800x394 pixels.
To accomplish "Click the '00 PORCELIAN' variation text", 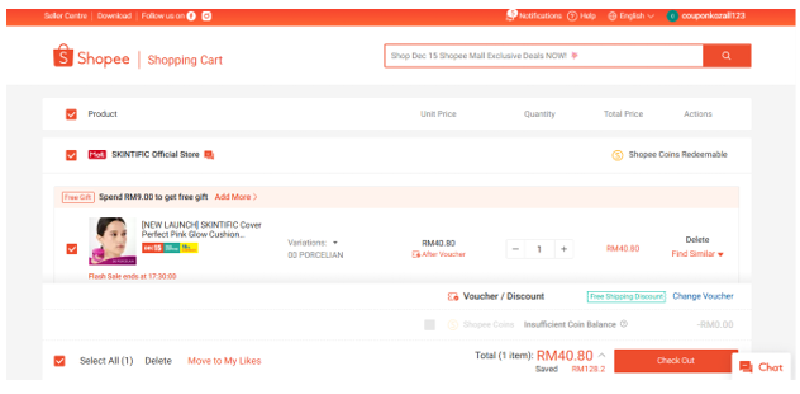I will click(x=315, y=255).
